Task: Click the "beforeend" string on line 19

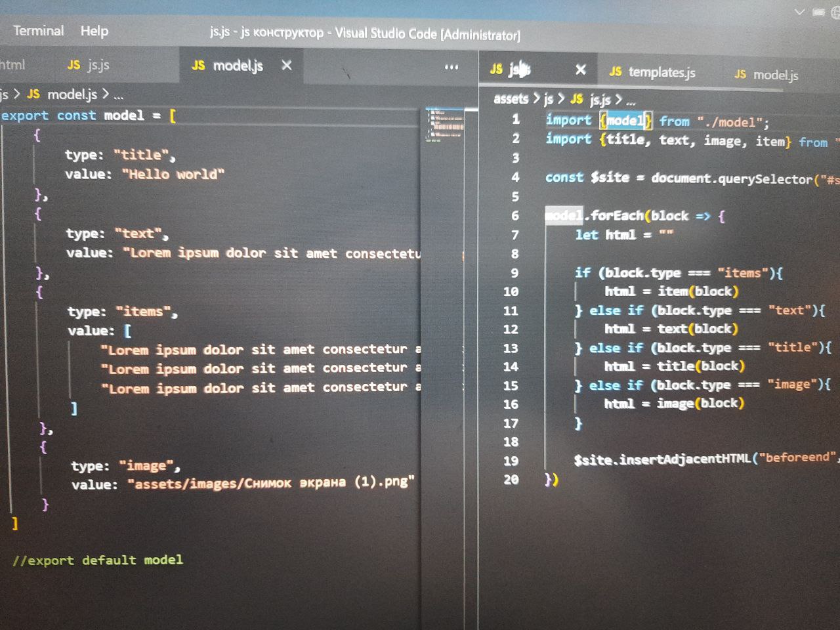Action: tap(797, 457)
